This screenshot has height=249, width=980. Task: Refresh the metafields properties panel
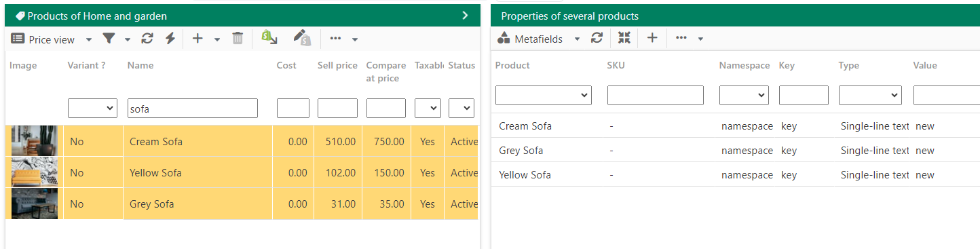click(597, 39)
